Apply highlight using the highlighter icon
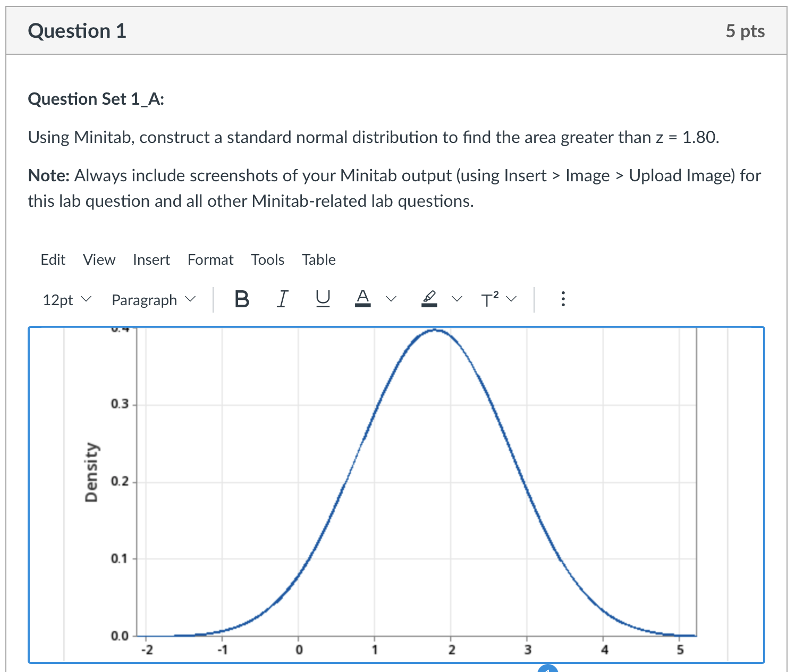The image size is (795, 672). pyautogui.click(x=429, y=298)
